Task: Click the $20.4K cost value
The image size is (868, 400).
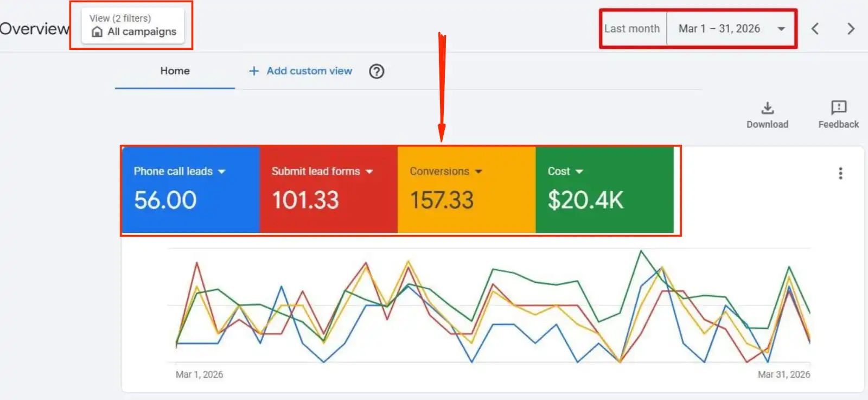Action: (x=585, y=200)
